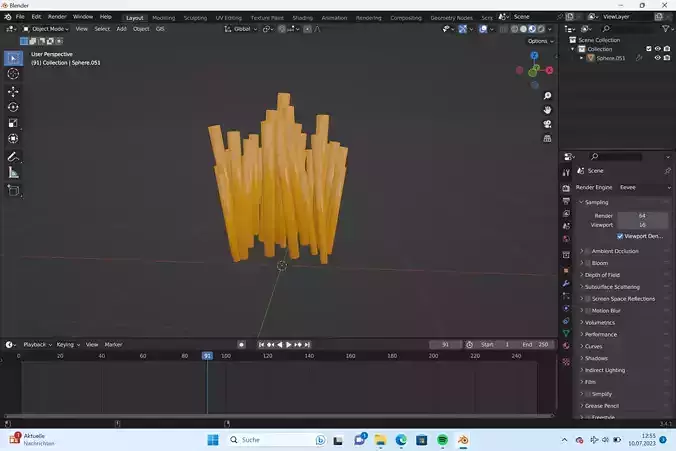Select the Select Box tool
The height and width of the screenshot is (451, 676).
13,58
